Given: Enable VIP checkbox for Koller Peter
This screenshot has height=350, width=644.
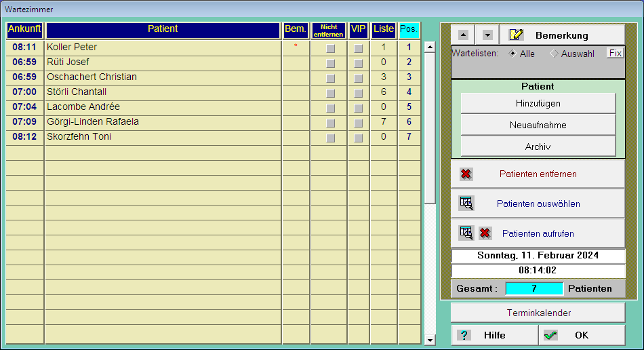Looking at the screenshot, I should coord(358,48).
